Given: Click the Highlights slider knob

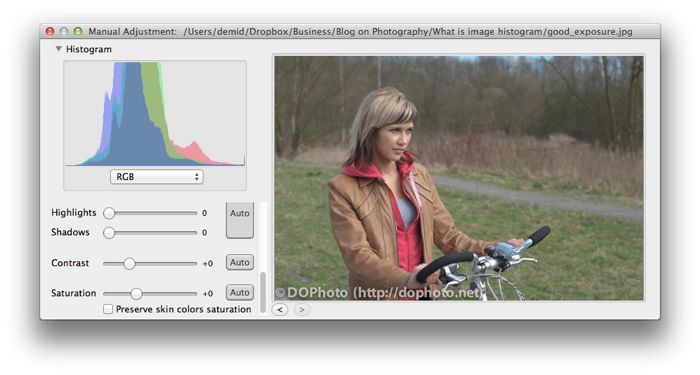Looking at the screenshot, I should pyautogui.click(x=109, y=213).
